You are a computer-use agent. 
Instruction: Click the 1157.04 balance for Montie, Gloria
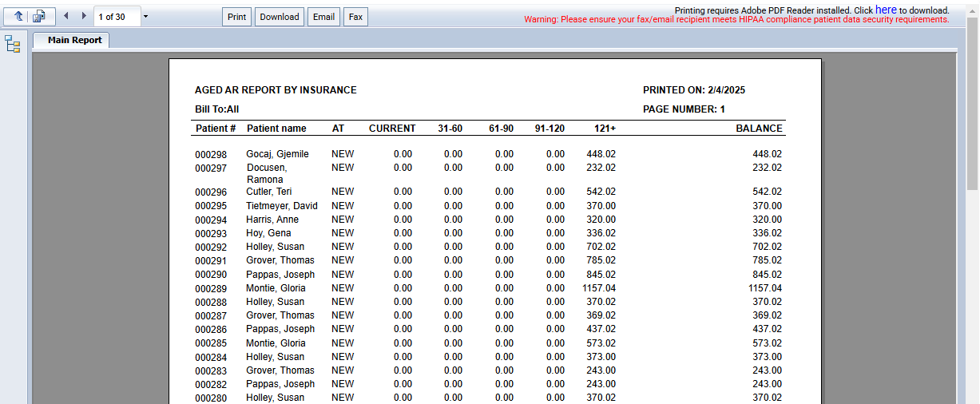point(764,288)
